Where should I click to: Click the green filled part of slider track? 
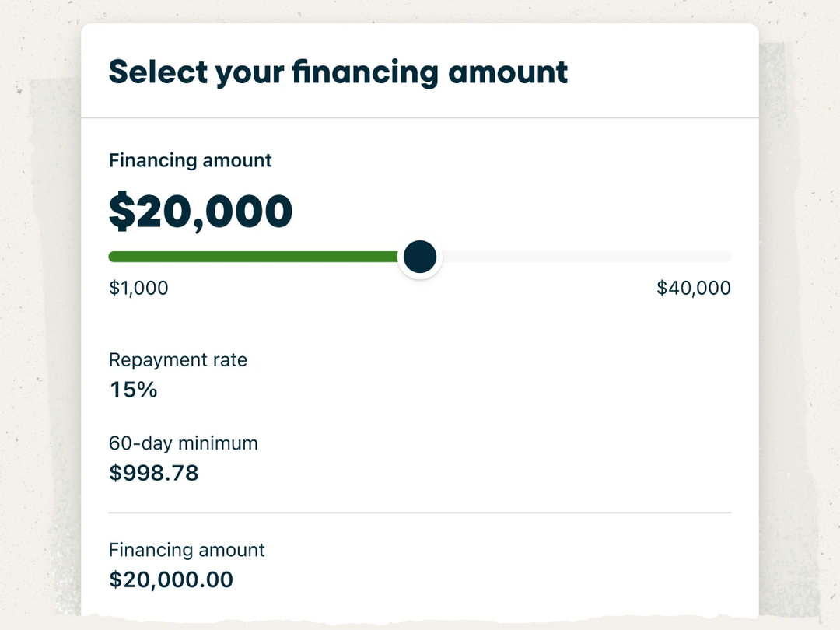point(254,257)
